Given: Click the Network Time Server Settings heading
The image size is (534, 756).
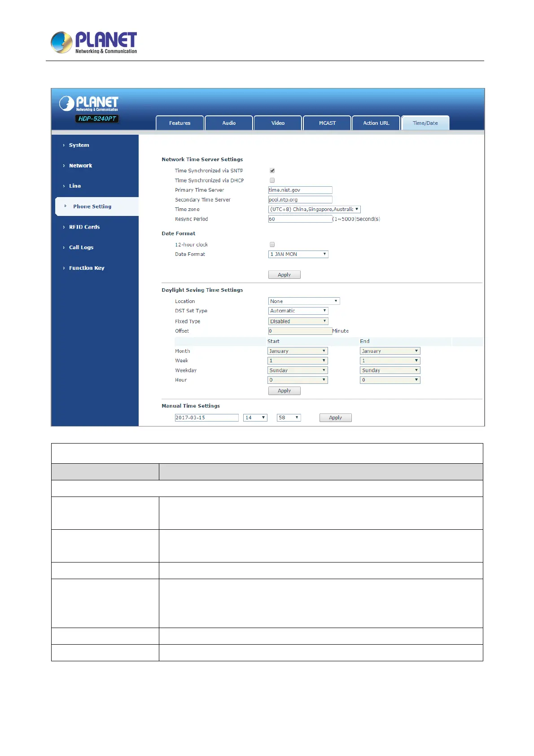Looking at the screenshot, I should click(202, 159).
